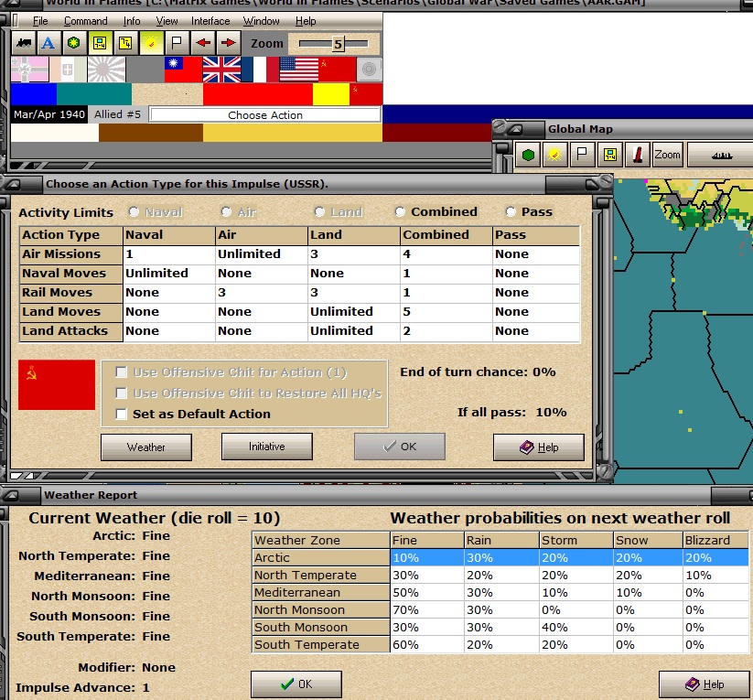This screenshot has height=700, width=753.
Task: Click the white flag toolbar icon
Action: point(177,43)
